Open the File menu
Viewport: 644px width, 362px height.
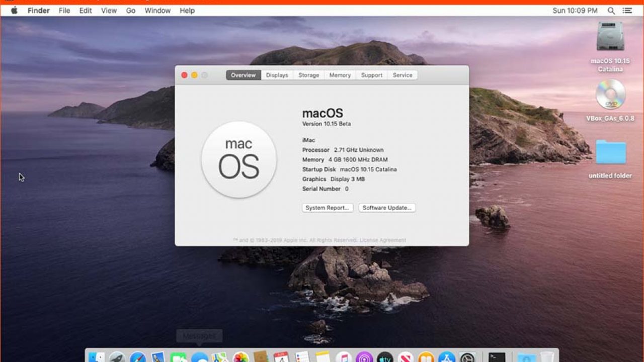[64, 11]
